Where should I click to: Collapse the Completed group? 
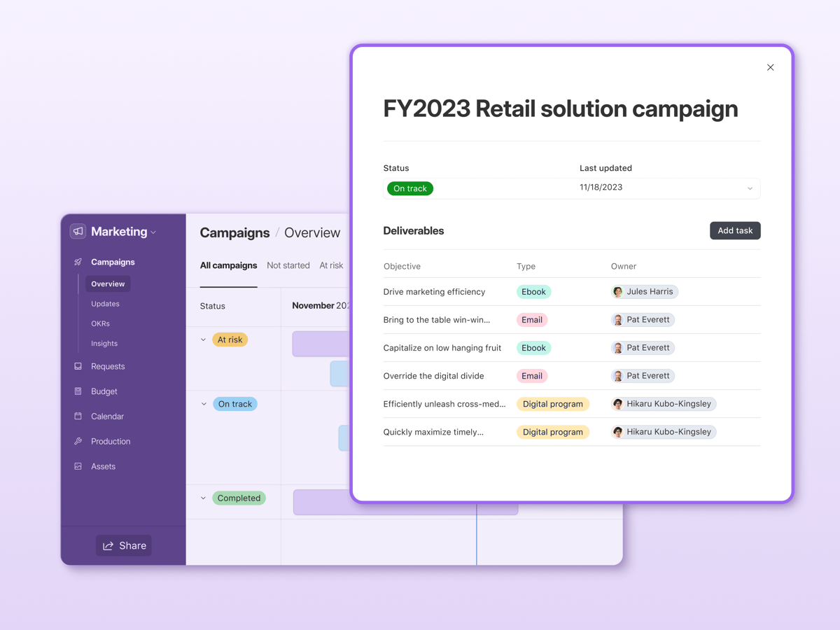(203, 498)
